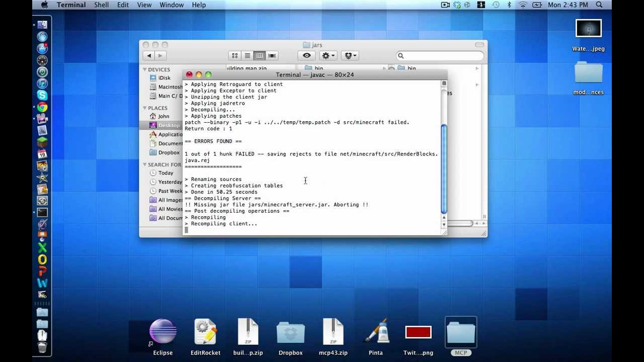Collapse the SEARCH FOR sidebar section

tap(145, 164)
